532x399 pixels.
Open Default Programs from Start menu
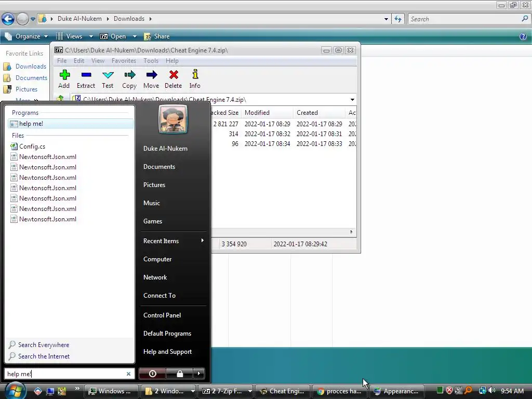pos(167,334)
